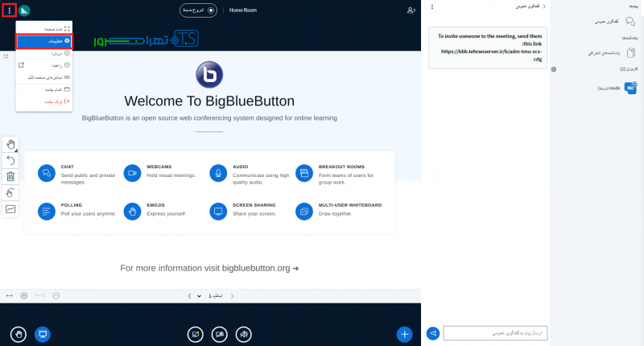This screenshot has height=346, width=644.
Task: Click the trash icon to clear annotations
Action: (x=10, y=176)
